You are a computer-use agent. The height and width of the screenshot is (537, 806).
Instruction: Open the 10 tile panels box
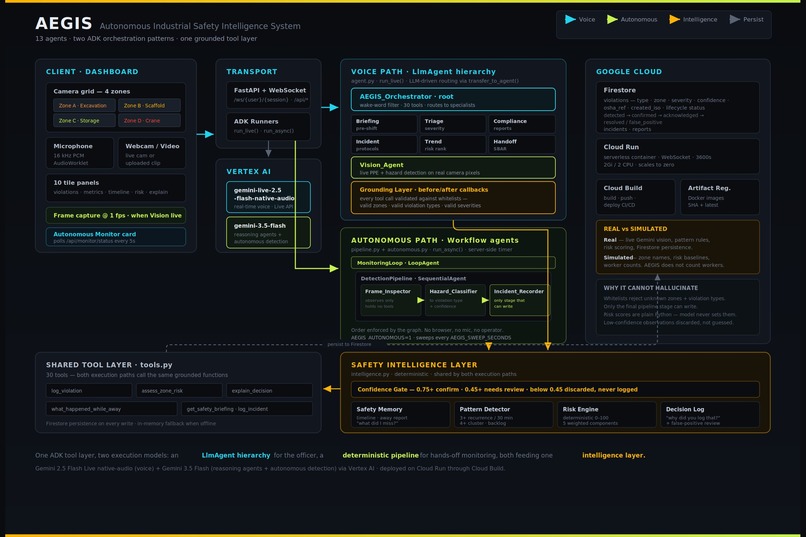click(116, 187)
